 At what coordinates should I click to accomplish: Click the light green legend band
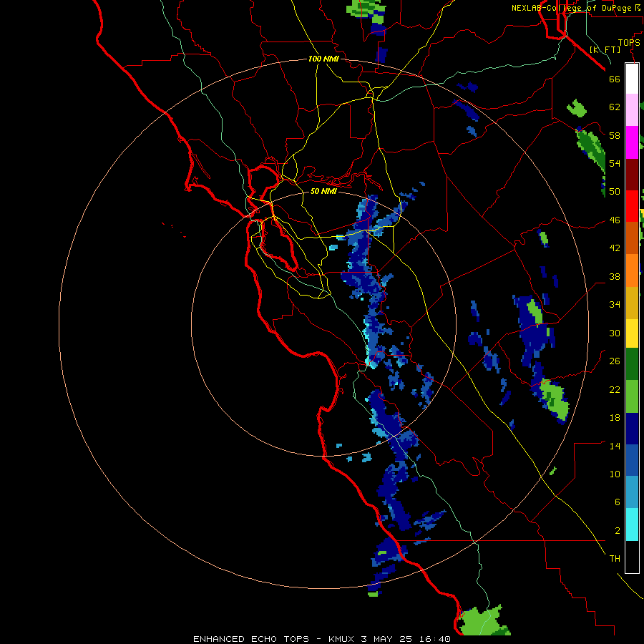[632, 396]
